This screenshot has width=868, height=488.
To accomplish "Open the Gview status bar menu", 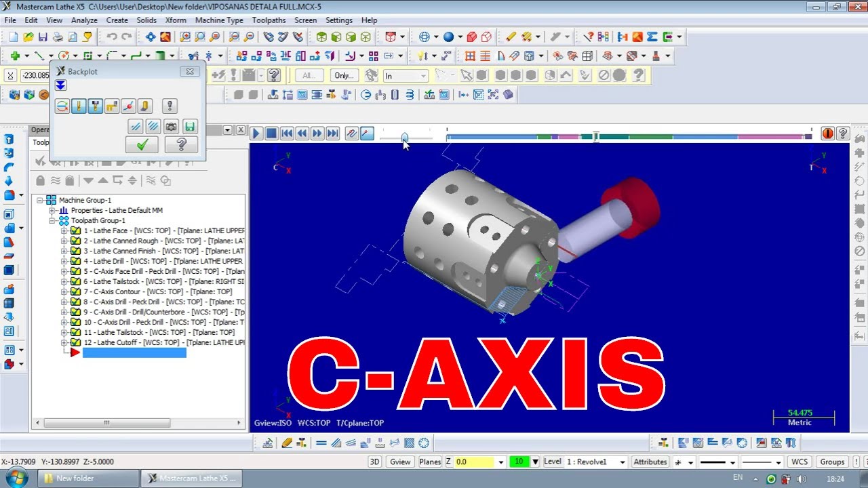I will tap(400, 462).
